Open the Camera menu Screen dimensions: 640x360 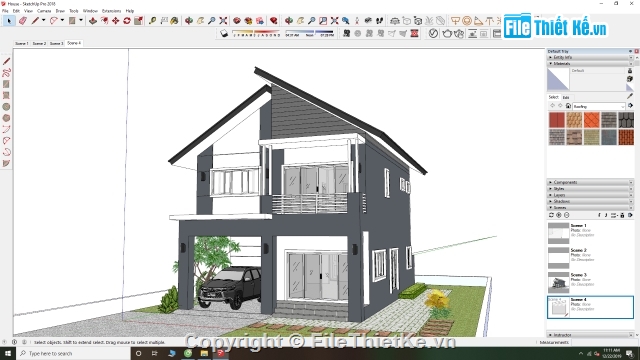tap(44, 11)
